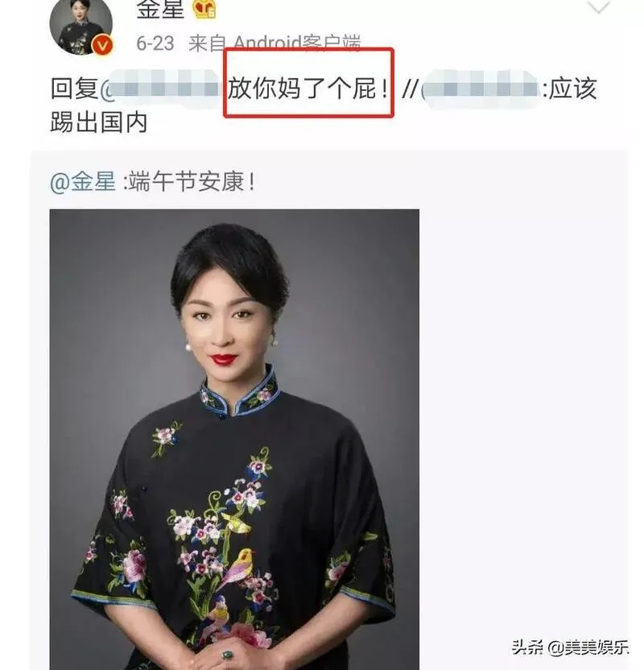The image size is (644, 670).
Task: Expand the post options chevron arrow
Action: [599, 6]
